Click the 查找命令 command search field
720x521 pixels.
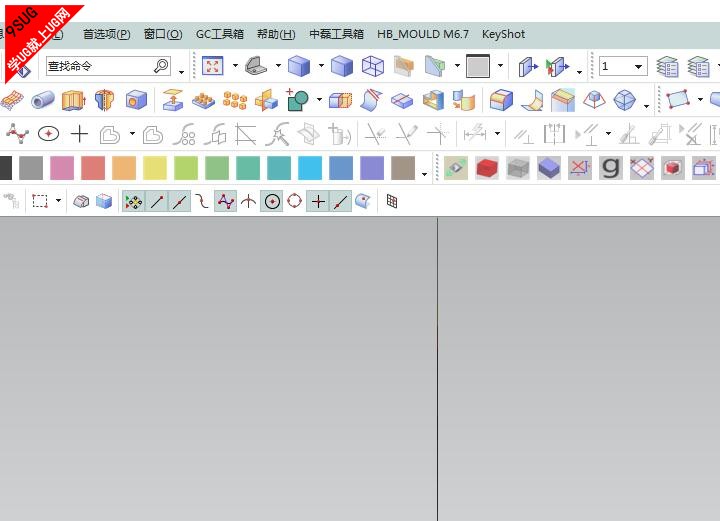[108, 66]
